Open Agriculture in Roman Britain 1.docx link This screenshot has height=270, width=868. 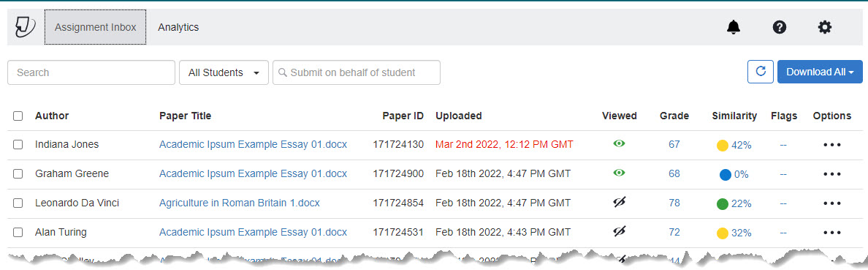(x=240, y=203)
